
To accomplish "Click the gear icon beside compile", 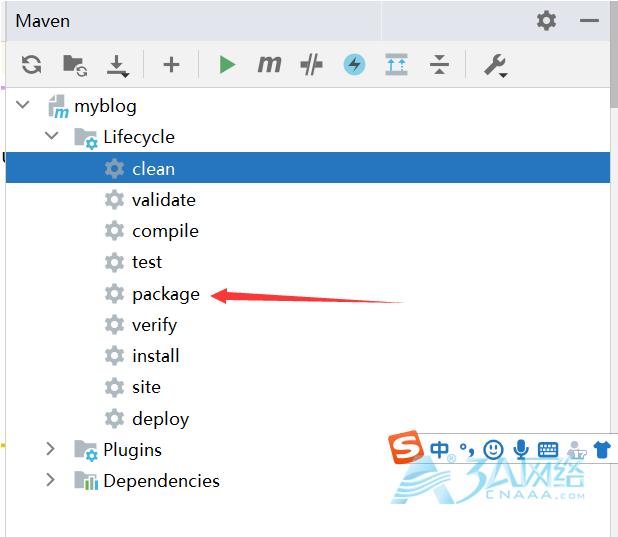I will point(114,231).
